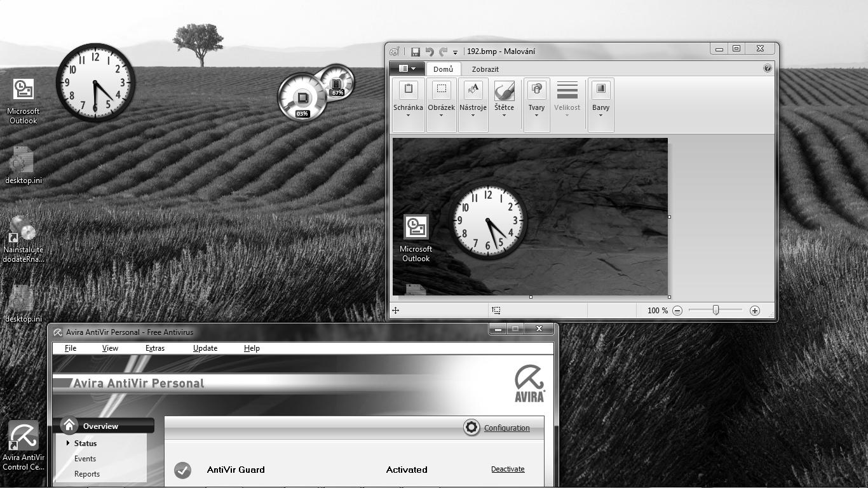The width and height of the screenshot is (868, 488).
Task: Click the Outlook icon drawn in the Malování canvas
Action: point(416,227)
